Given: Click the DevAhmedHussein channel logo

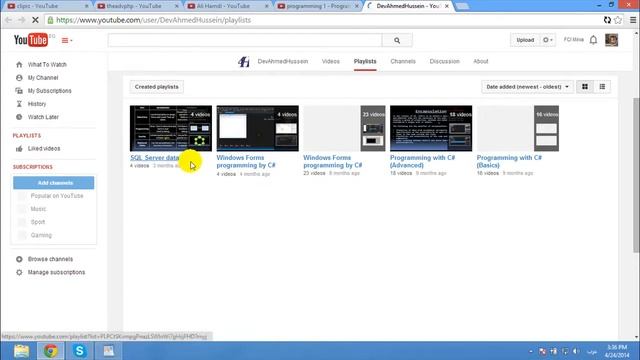Looking at the screenshot, I should [244, 62].
